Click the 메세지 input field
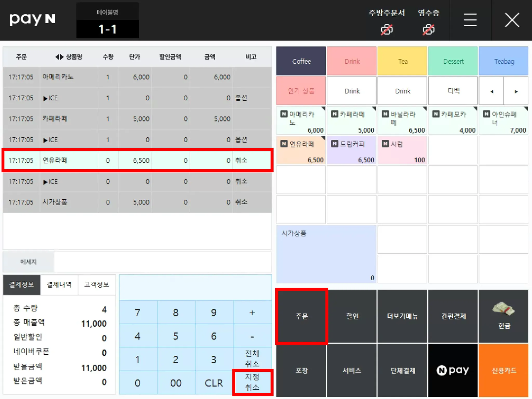532x399 pixels. 163,262
